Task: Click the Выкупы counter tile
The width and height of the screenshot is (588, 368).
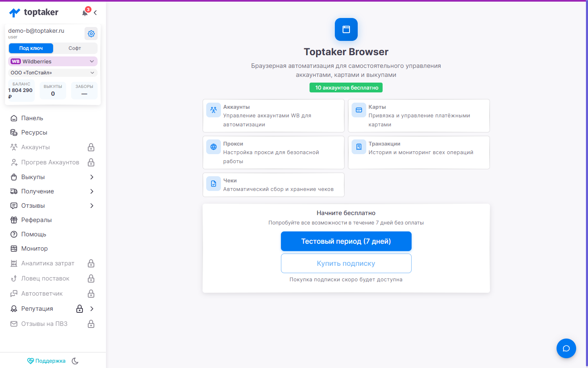Action: click(x=53, y=91)
